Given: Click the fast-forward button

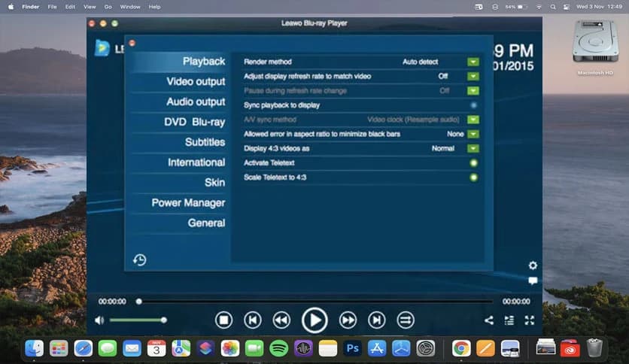Looking at the screenshot, I should (348, 320).
